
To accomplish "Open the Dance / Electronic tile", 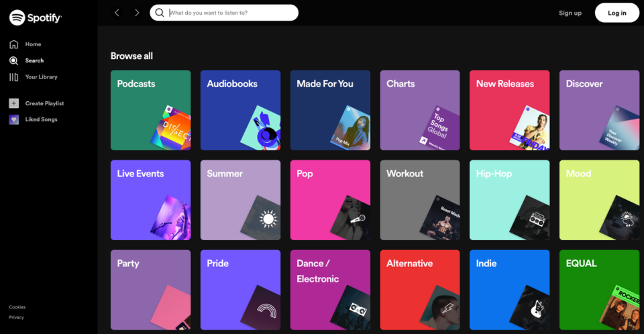I will coord(330,290).
